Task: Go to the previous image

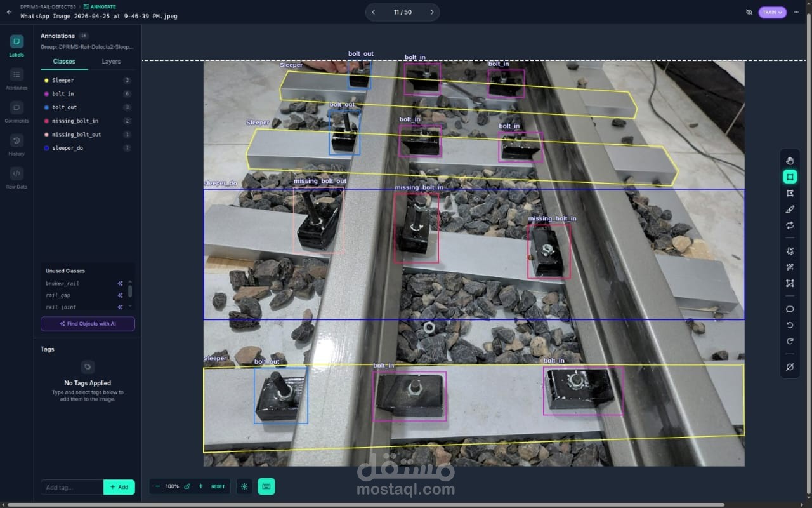Action: pyautogui.click(x=373, y=12)
